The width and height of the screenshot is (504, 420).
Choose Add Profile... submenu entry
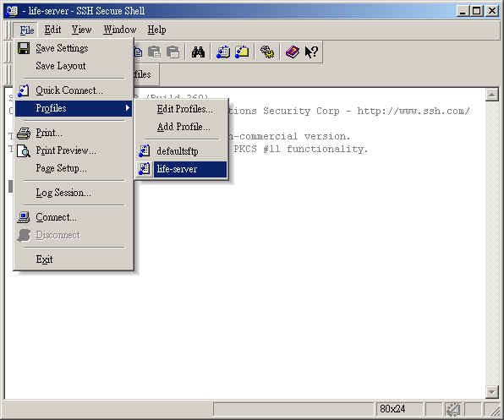tap(182, 127)
